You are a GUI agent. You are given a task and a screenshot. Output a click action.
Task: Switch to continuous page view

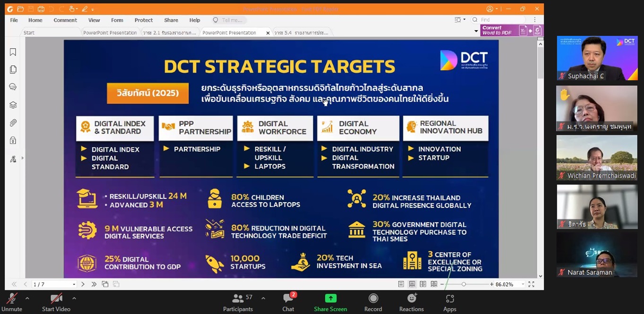point(412,284)
